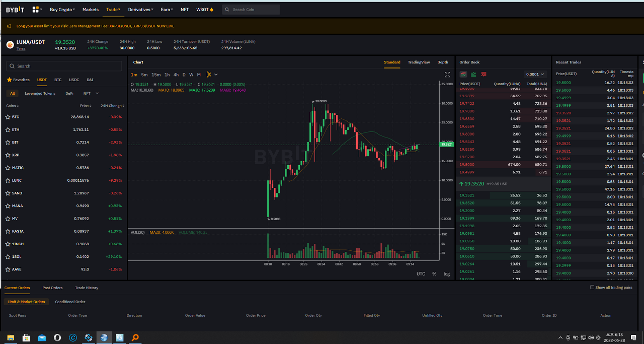644x344 pixels.
Task: Select the 4h chart interval
Action: pos(176,75)
